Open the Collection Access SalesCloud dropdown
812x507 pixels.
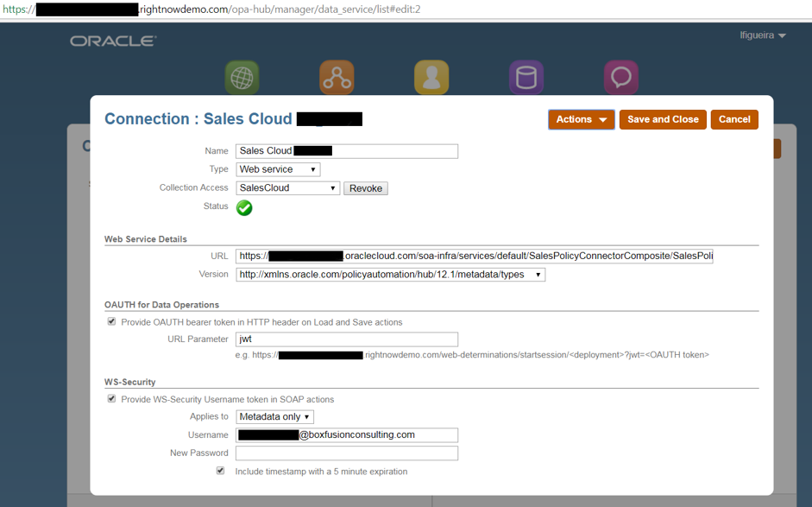click(288, 188)
